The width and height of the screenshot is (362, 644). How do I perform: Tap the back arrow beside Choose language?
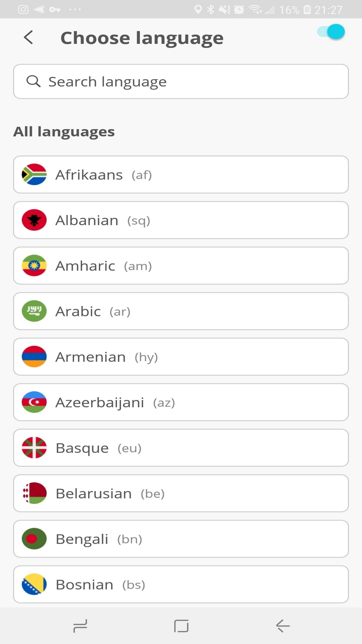point(28,37)
